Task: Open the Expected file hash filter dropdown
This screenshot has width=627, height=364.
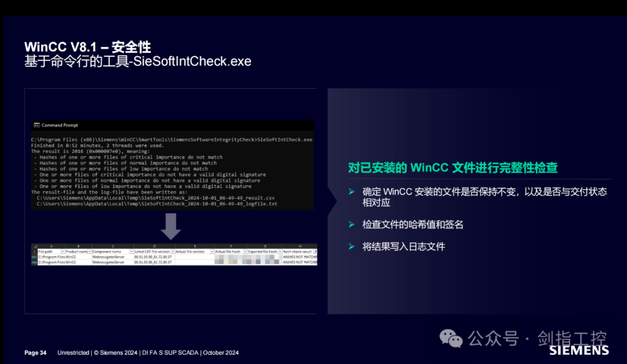Action: click(x=280, y=252)
